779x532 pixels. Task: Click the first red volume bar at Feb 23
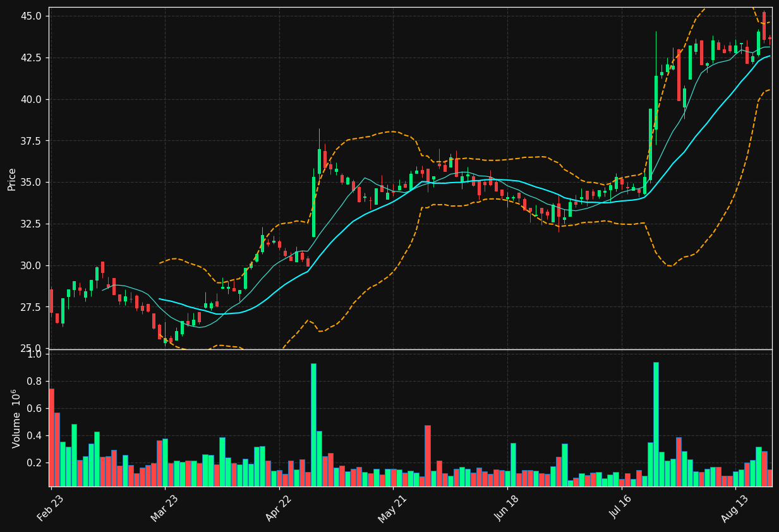[51, 438]
